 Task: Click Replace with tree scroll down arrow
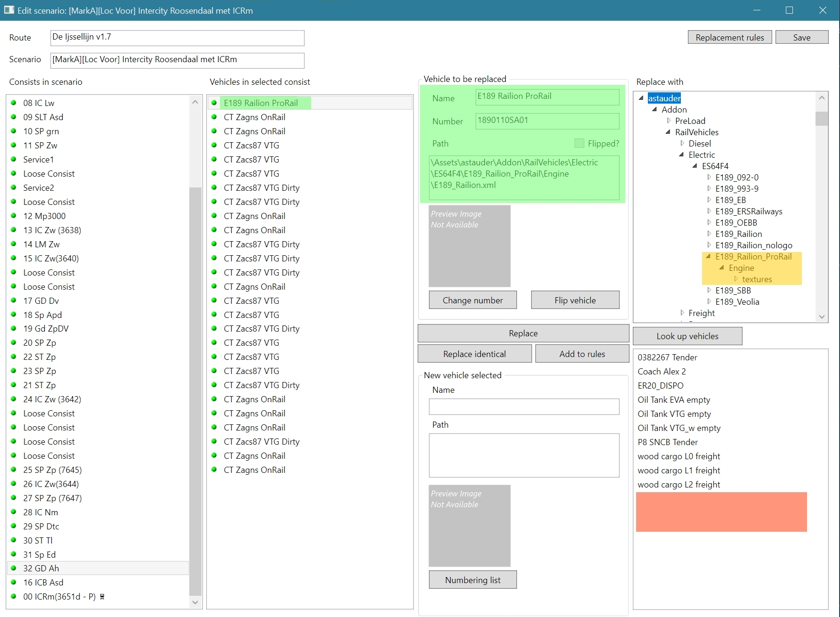[822, 317]
